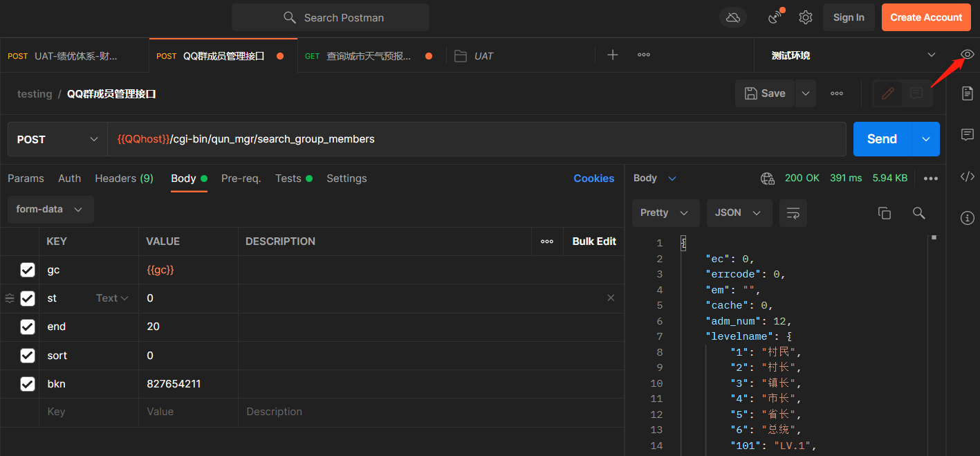Open the POST method dropdown
The image size is (980, 456).
point(57,139)
